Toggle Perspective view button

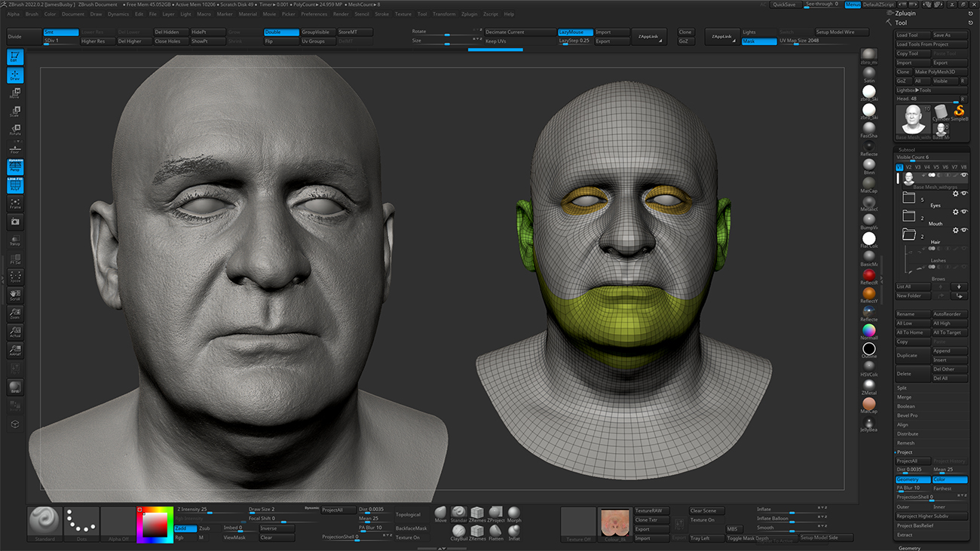[15, 167]
